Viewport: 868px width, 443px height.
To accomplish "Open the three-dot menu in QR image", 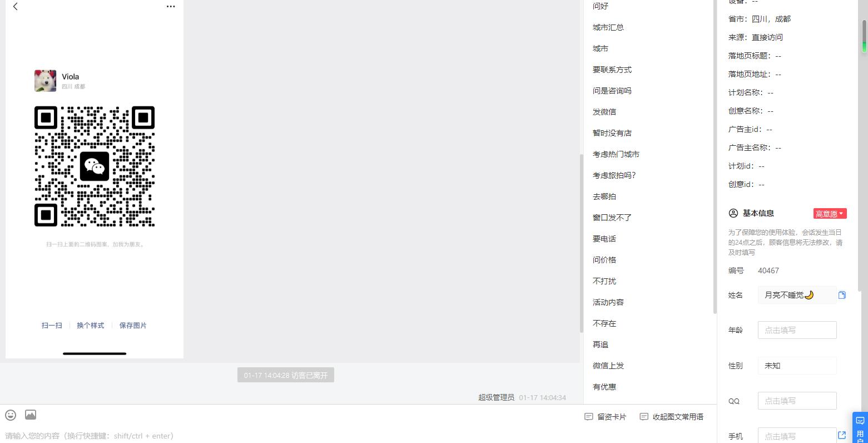I will (x=171, y=7).
